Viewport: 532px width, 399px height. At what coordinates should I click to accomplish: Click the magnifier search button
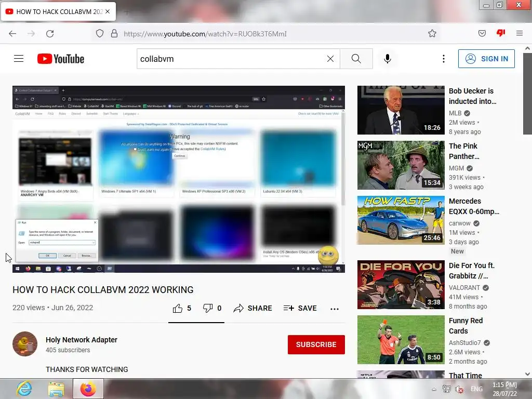pyautogui.click(x=356, y=59)
